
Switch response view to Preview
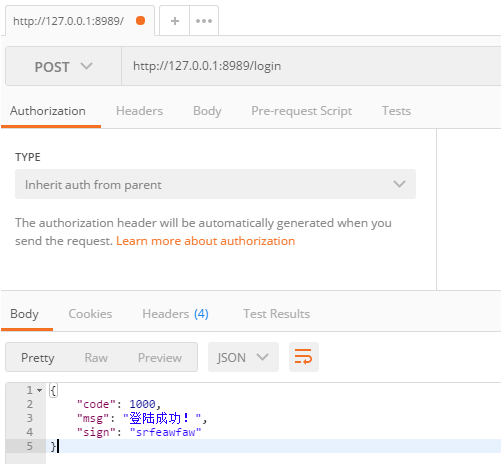coord(160,358)
